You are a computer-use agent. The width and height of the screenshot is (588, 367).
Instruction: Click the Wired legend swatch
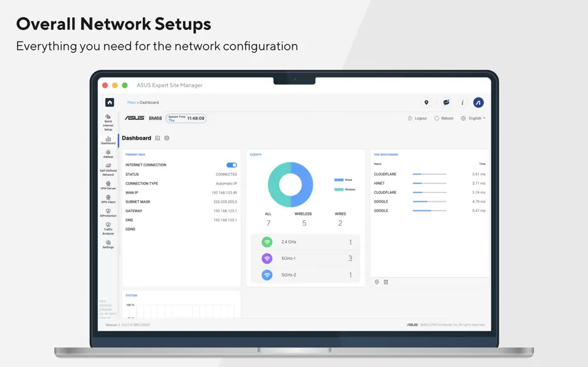pos(339,180)
